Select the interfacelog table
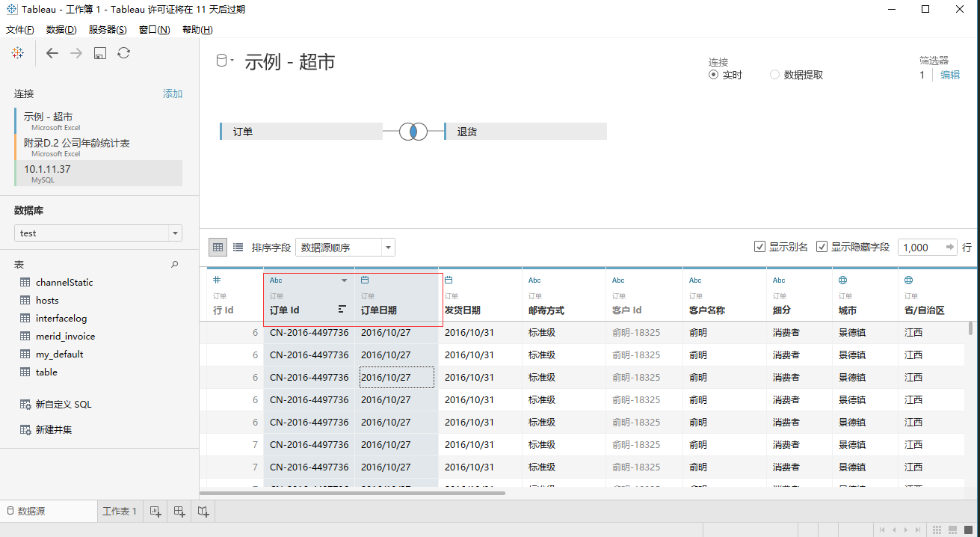980x537 pixels. coord(61,318)
